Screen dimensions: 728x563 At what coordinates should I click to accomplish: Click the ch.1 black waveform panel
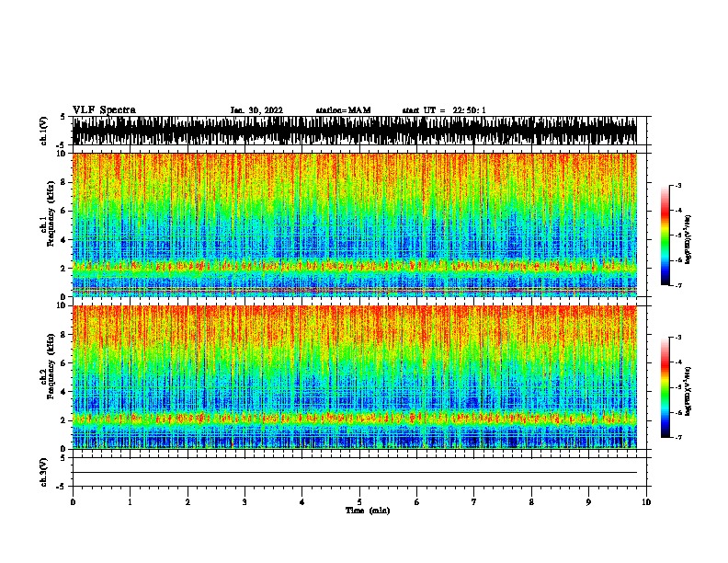click(x=355, y=131)
